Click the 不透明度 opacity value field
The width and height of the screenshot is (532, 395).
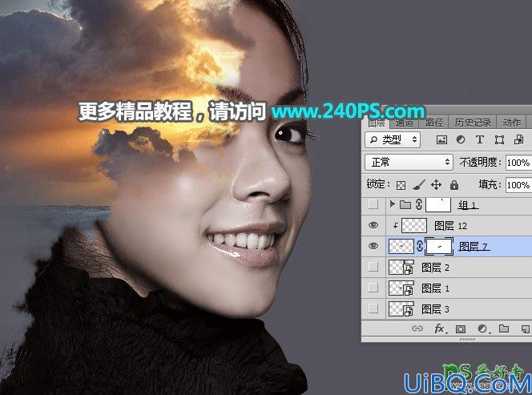tap(518, 163)
